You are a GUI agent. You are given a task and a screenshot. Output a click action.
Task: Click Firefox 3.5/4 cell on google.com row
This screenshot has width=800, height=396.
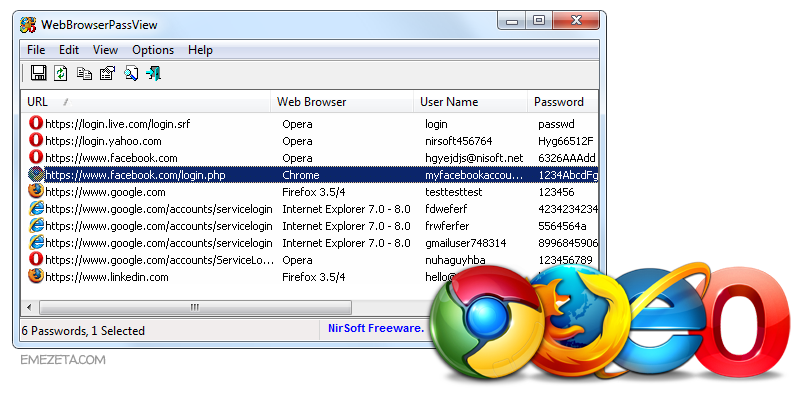coord(314,192)
